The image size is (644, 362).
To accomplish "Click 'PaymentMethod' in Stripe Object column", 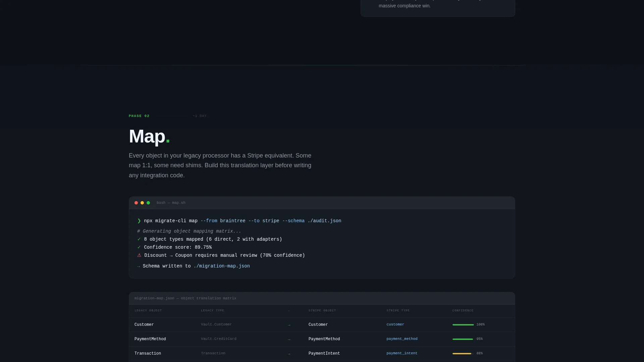I will click(x=324, y=339).
